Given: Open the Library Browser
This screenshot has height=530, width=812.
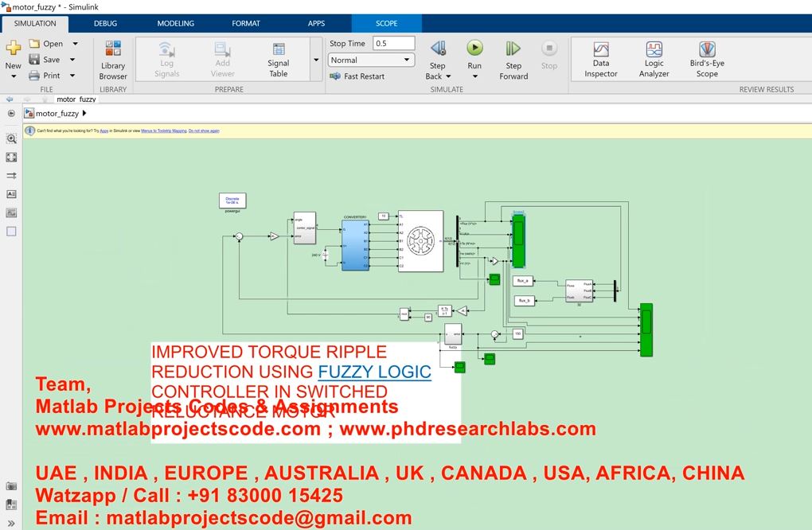Looking at the screenshot, I should [x=113, y=60].
